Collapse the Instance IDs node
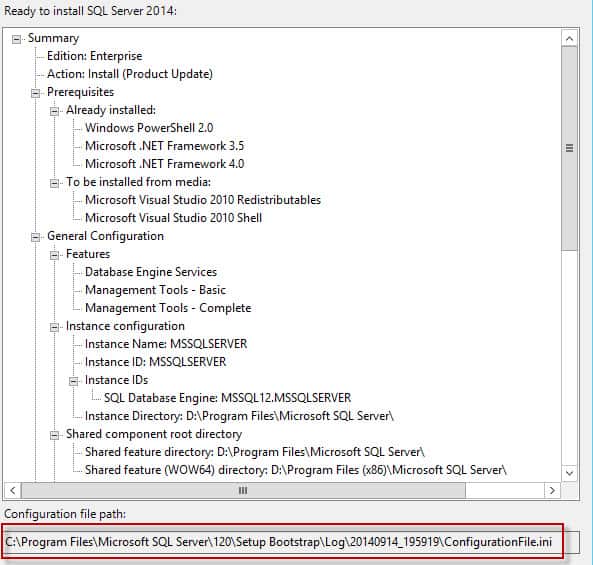 click(73, 381)
